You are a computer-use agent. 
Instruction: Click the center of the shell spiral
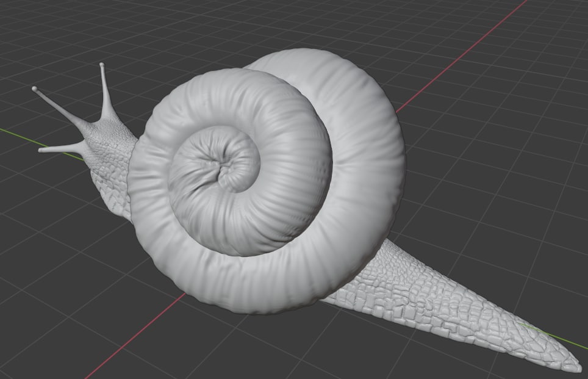pos(221,164)
